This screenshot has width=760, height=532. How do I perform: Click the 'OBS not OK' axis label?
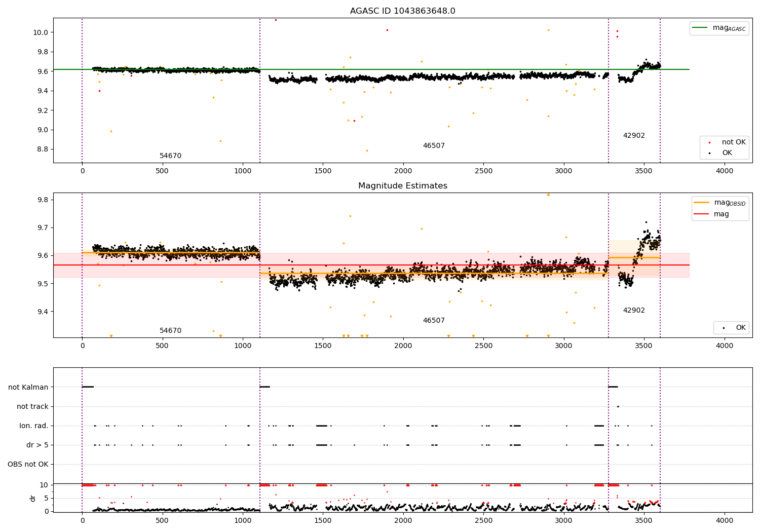[x=28, y=464]
